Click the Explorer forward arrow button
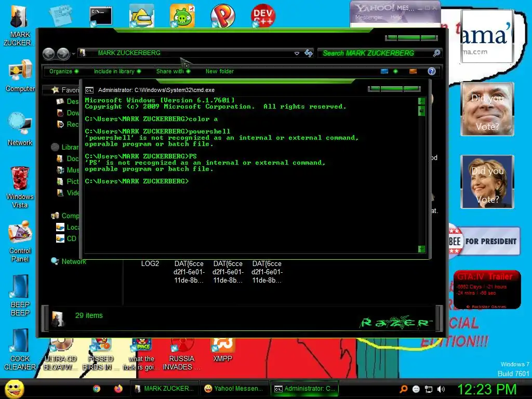The height and width of the screenshot is (399, 532). [x=63, y=54]
